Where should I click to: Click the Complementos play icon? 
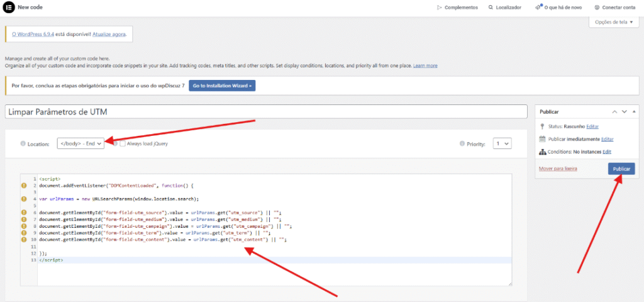coord(439,8)
